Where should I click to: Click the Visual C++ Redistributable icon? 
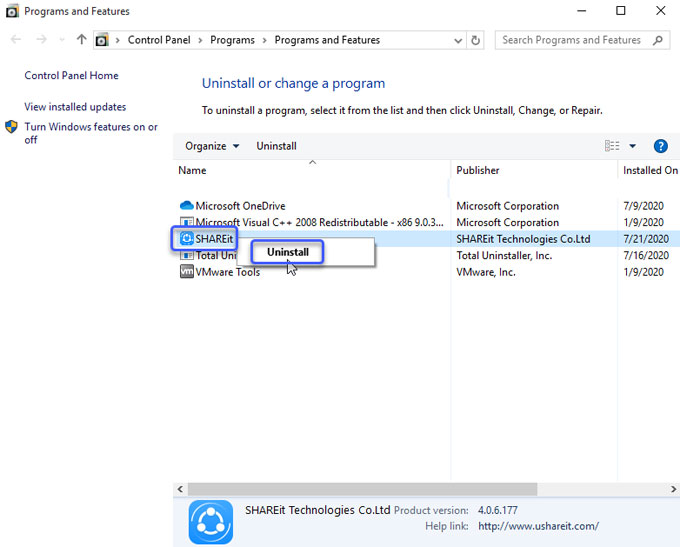point(186,222)
